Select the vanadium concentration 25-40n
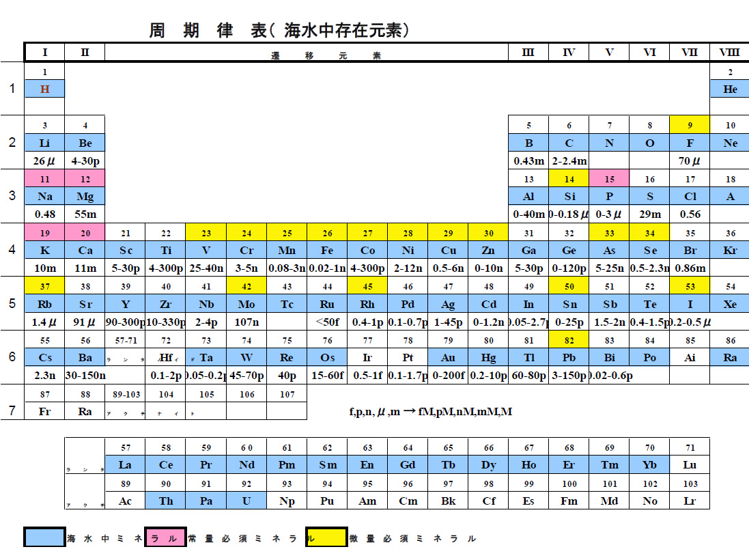749x560 pixels. pyautogui.click(x=206, y=268)
